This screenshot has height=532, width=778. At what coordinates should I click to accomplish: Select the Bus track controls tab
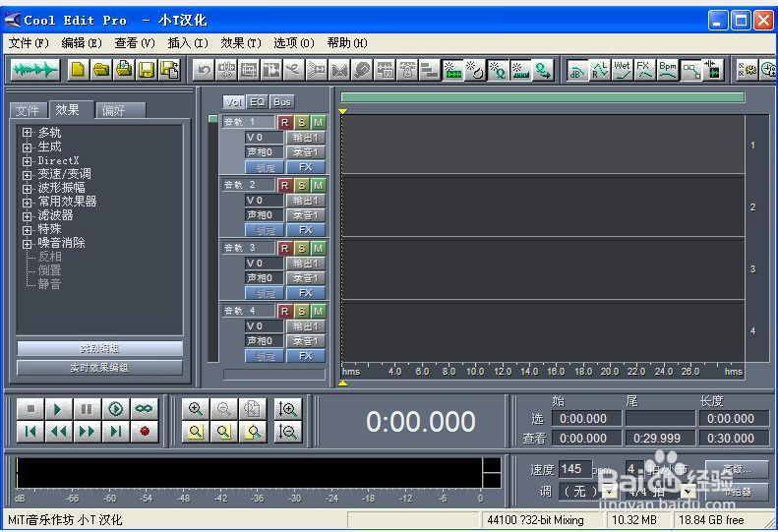282,101
